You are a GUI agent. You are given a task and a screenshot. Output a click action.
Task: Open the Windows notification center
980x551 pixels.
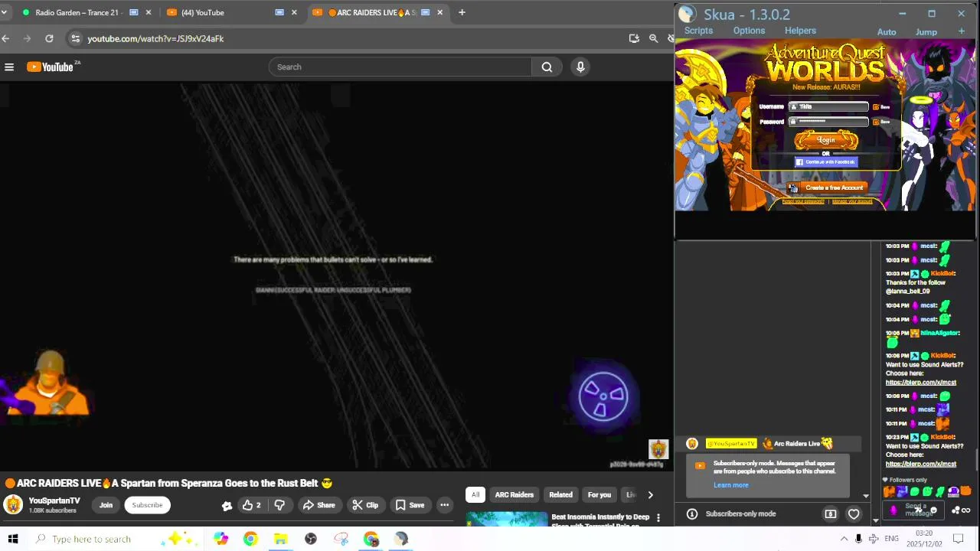point(958,539)
